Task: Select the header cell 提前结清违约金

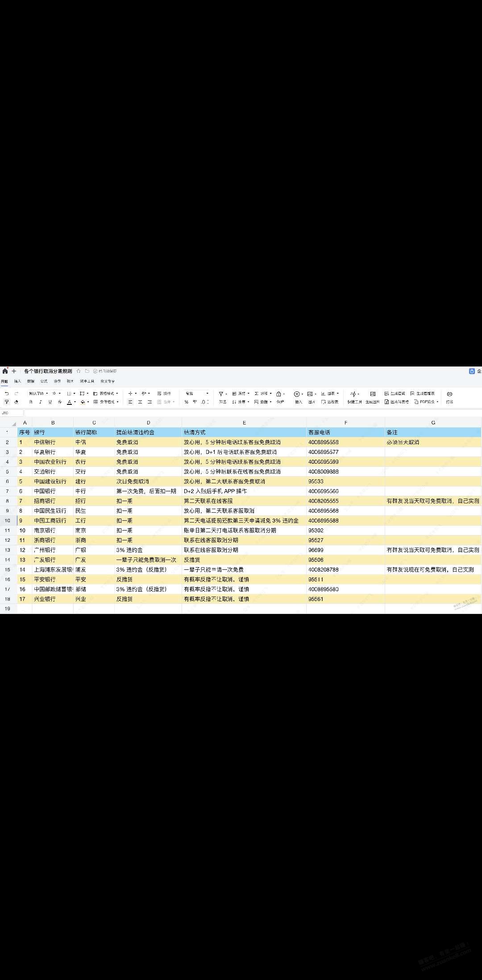Action: click(148, 432)
